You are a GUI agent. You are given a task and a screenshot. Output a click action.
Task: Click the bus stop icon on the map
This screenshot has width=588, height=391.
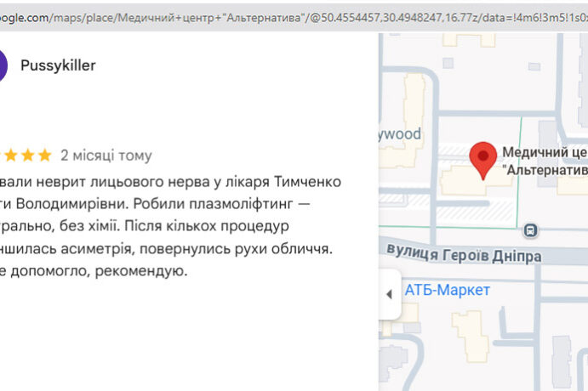531,229
